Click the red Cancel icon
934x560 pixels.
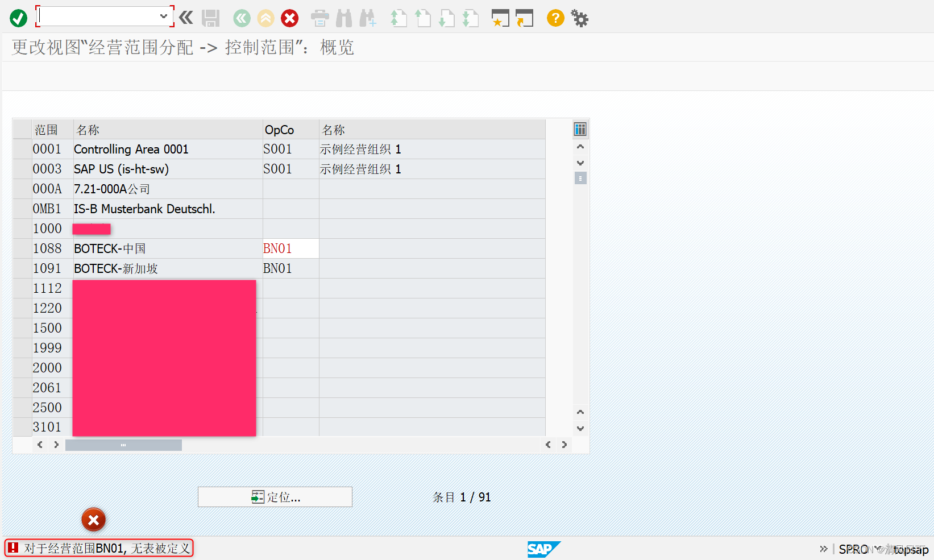coord(289,18)
